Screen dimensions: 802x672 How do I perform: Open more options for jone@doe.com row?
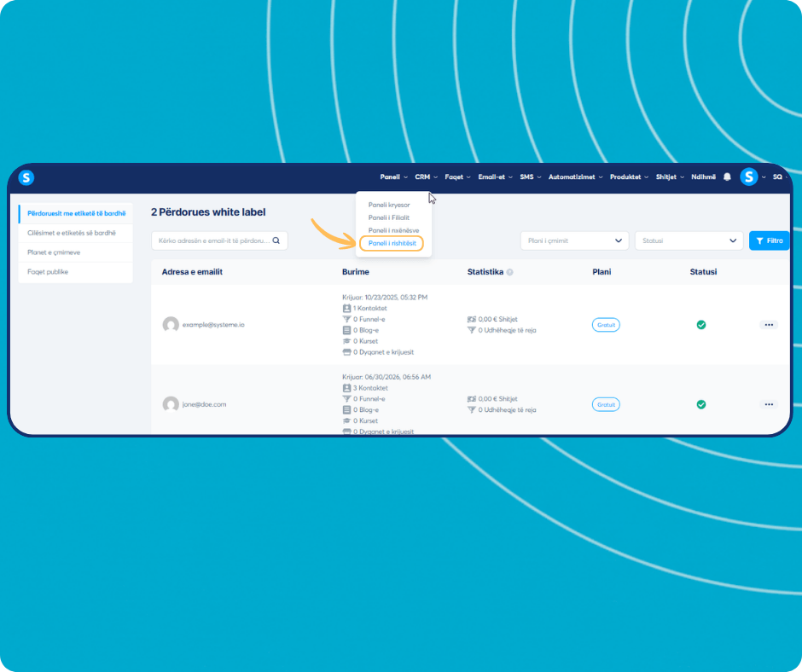(768, 404)
